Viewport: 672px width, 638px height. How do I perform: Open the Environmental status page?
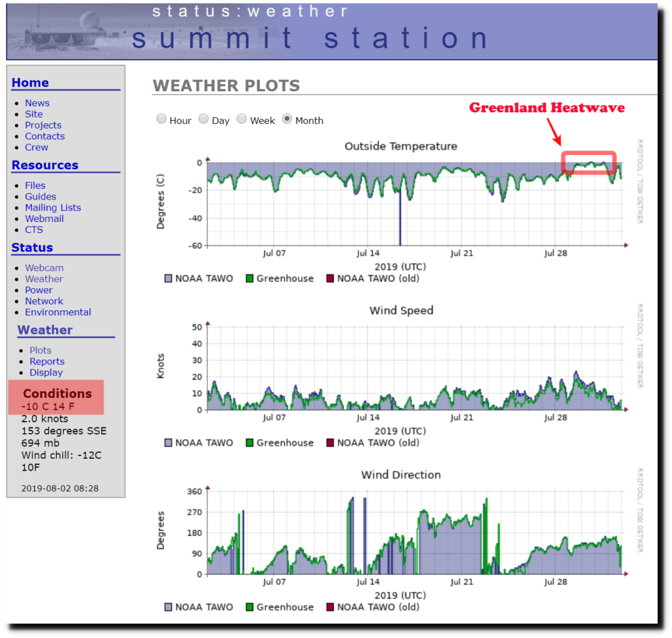coord(58,312)
